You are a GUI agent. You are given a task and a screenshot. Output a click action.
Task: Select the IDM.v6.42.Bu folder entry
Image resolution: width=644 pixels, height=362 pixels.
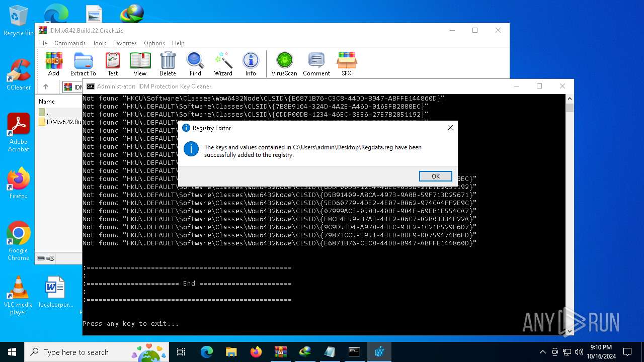(x=60, y=122)
